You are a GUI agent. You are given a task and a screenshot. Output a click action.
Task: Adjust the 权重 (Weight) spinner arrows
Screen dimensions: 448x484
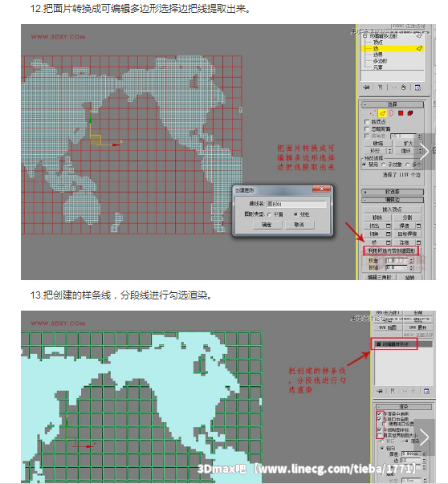click(411, 261)
